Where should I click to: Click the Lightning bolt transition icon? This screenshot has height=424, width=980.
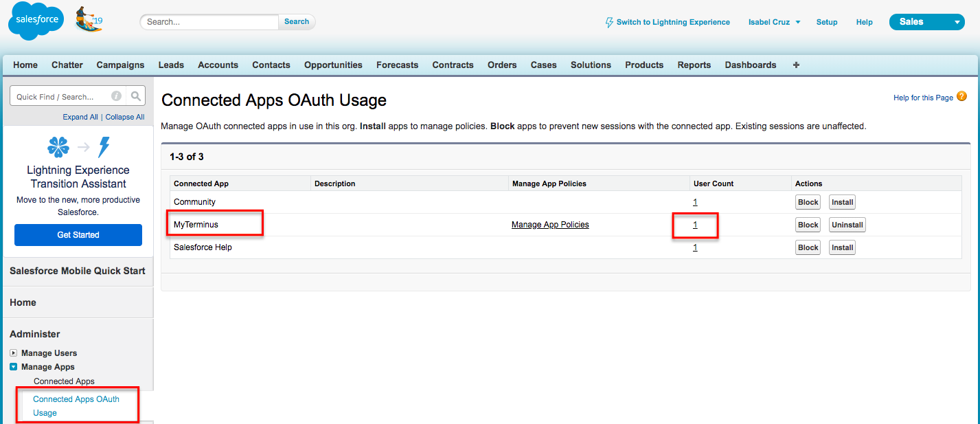click(104, 146)
